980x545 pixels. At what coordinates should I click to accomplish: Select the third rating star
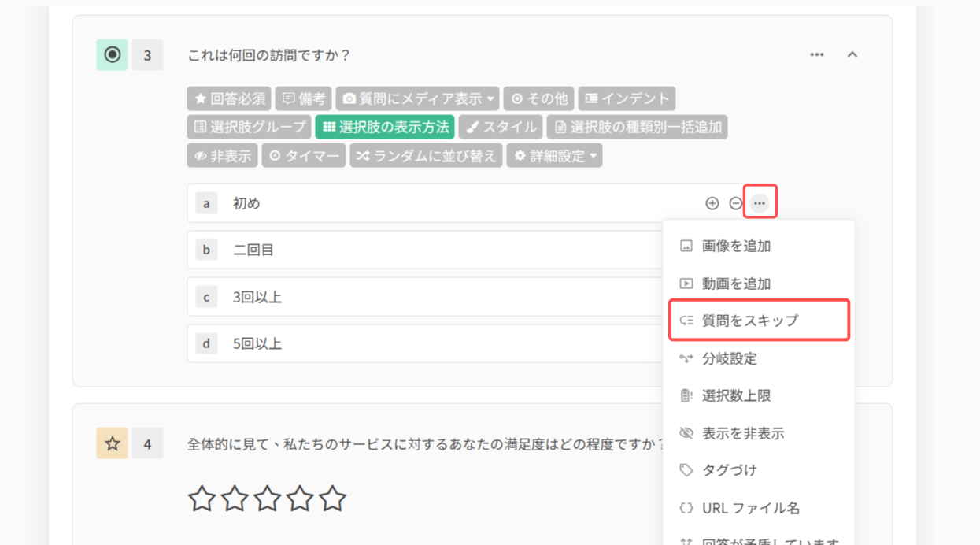click(x=268, y=498)
